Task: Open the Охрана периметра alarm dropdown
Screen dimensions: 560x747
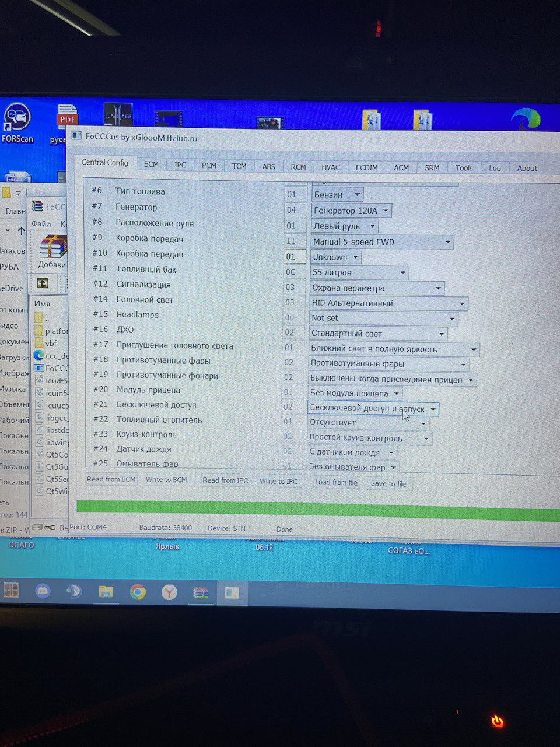Action: [377, 288]
